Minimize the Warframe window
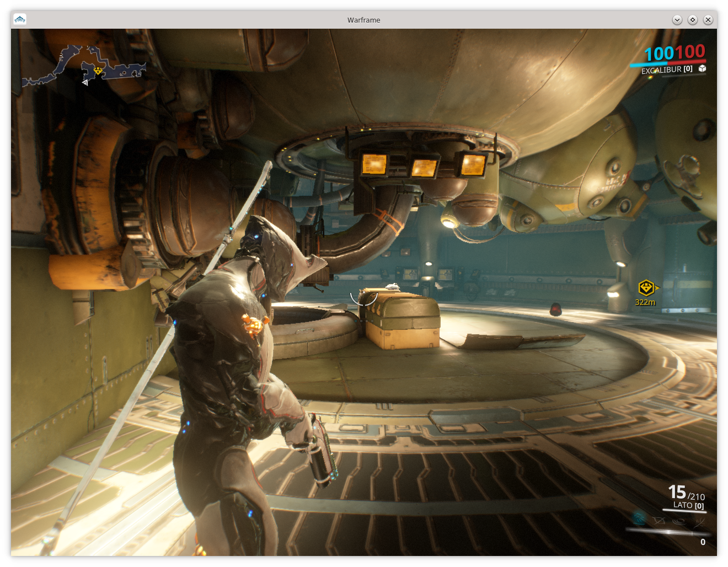728x567 pixels. point(677,20)
